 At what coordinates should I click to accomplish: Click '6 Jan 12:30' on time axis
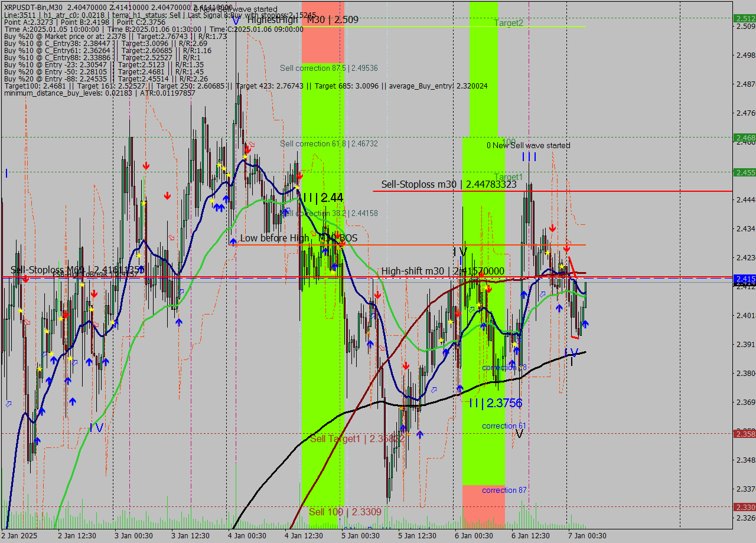pos(530,536)
